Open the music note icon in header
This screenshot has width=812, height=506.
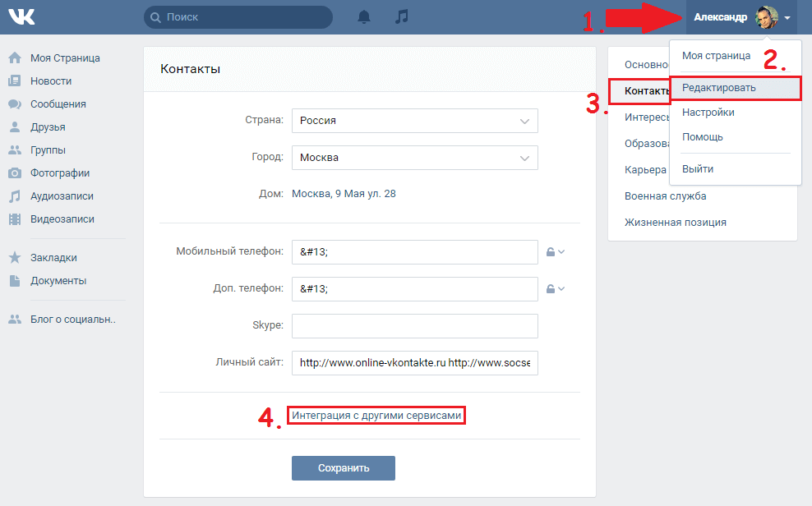tap(401, 16)
